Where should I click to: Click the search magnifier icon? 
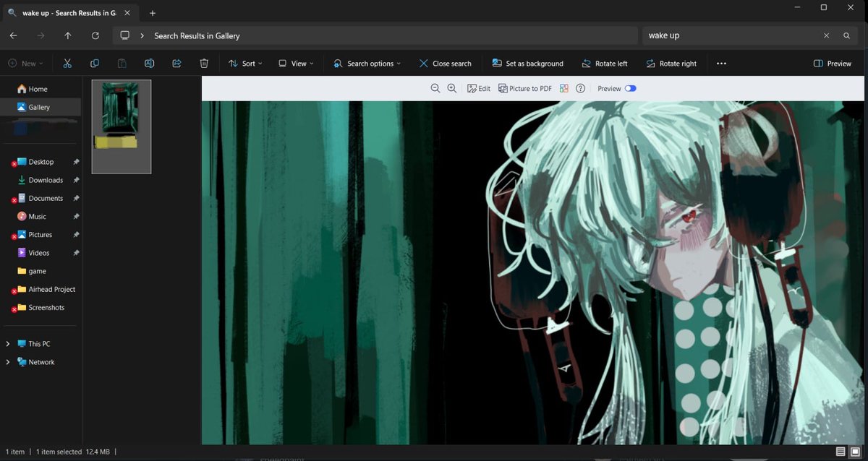click(846, 35)
